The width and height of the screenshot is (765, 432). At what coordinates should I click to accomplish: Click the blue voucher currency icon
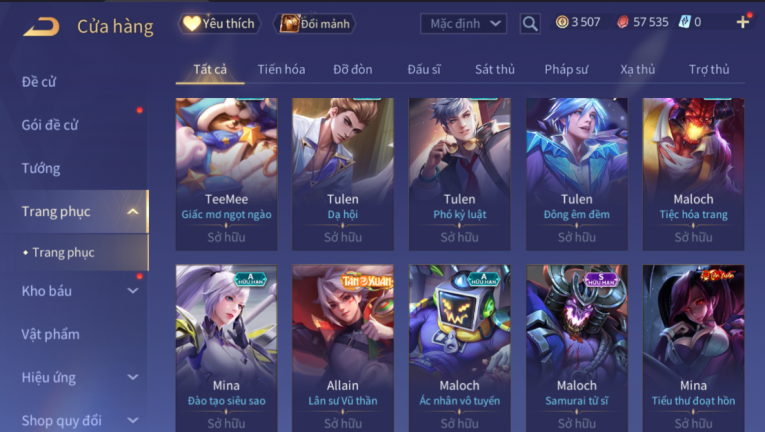684,22
